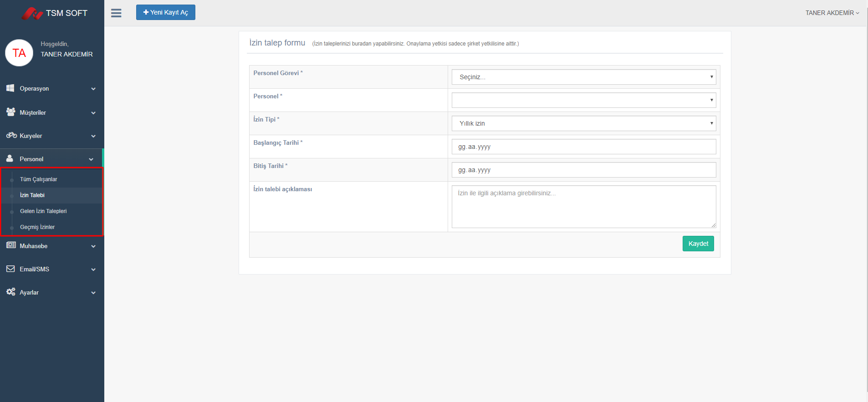Click the Ayarlar gears icon
The height and width of the screenshot is (402, 868).
[11, 292]
